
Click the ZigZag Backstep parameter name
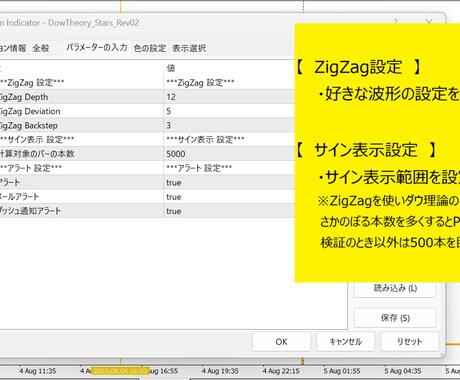pos(29,126)
